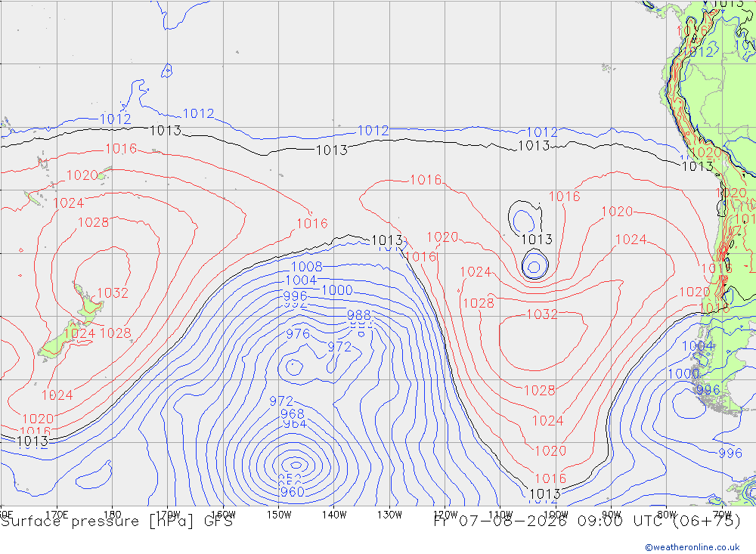Click the 1028 label above the New Zealand high
Image resolution: width=756 pixels, height=554 pixels.
pos(93,222)
